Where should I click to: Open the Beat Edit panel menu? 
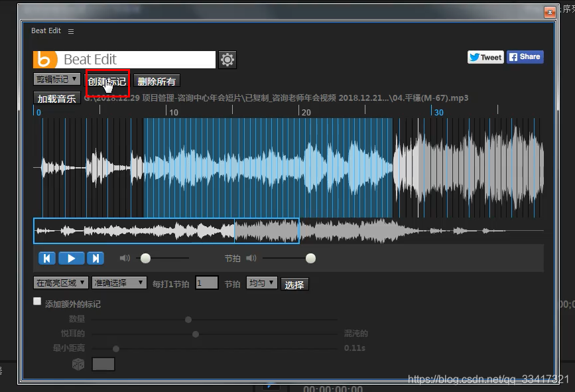(71, 32)
